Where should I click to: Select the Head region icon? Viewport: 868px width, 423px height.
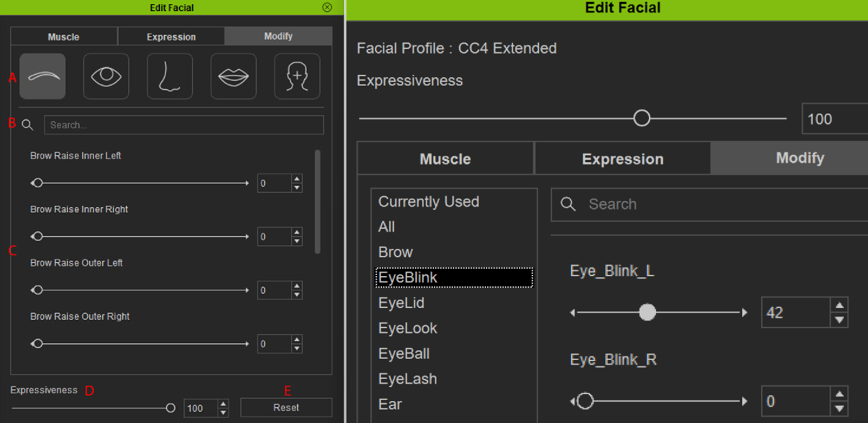297,76
